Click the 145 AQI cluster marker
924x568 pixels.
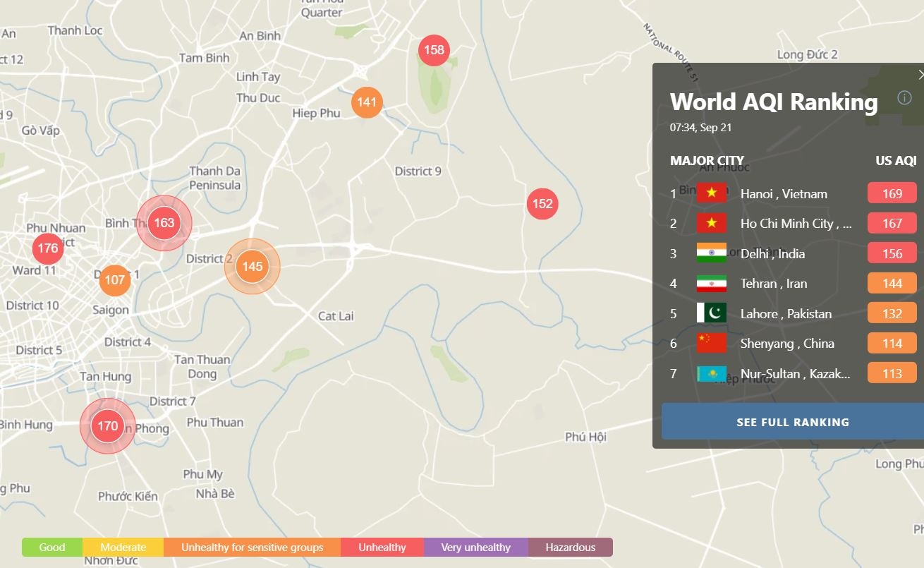(253, 267)
